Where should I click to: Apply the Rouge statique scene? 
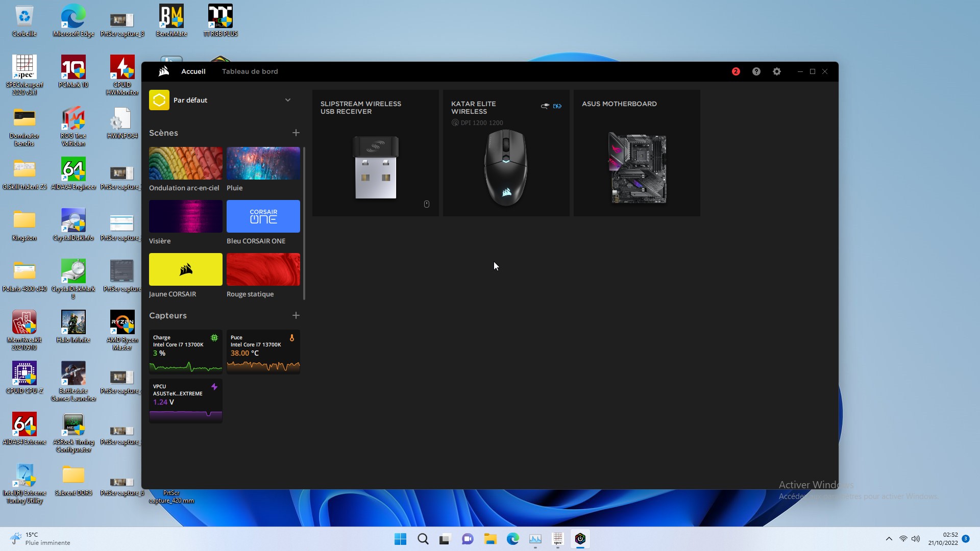263,269
